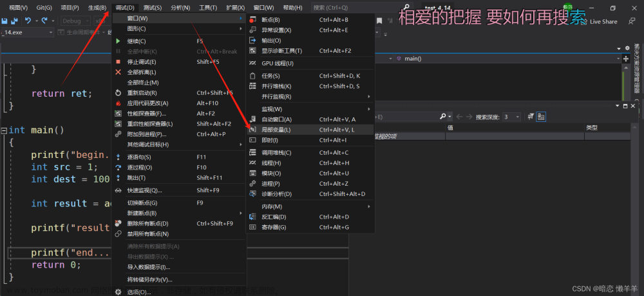Image resolution: width=644 pixels, height=296 pixels.
Task: Open Options (选项) at menu bottom
Action: pos(180,292)
